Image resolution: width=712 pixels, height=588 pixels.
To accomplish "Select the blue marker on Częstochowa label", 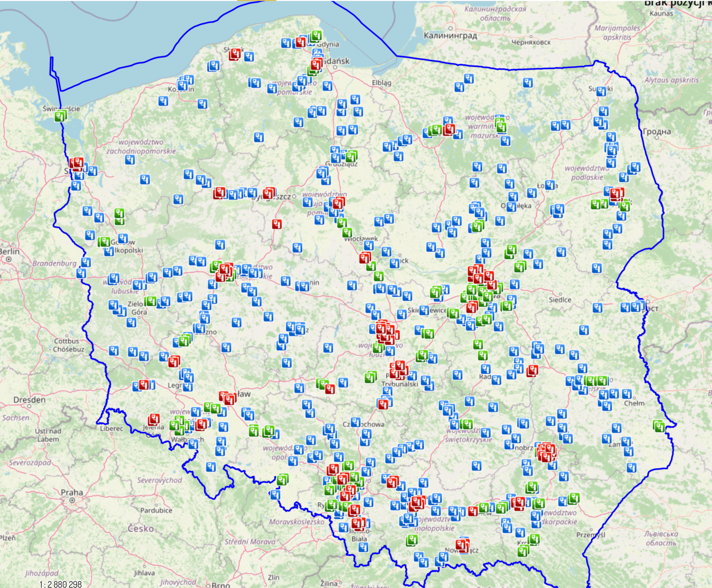I will [355, 422].
